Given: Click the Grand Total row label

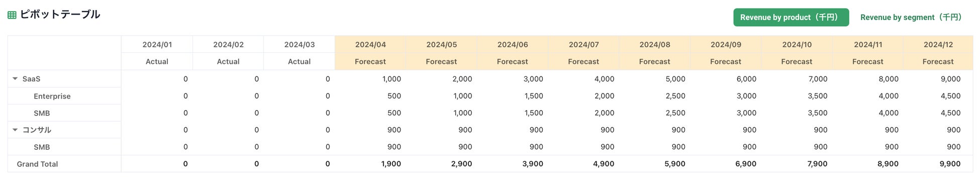Looking at the screenshot, I should tap(37, 164).
